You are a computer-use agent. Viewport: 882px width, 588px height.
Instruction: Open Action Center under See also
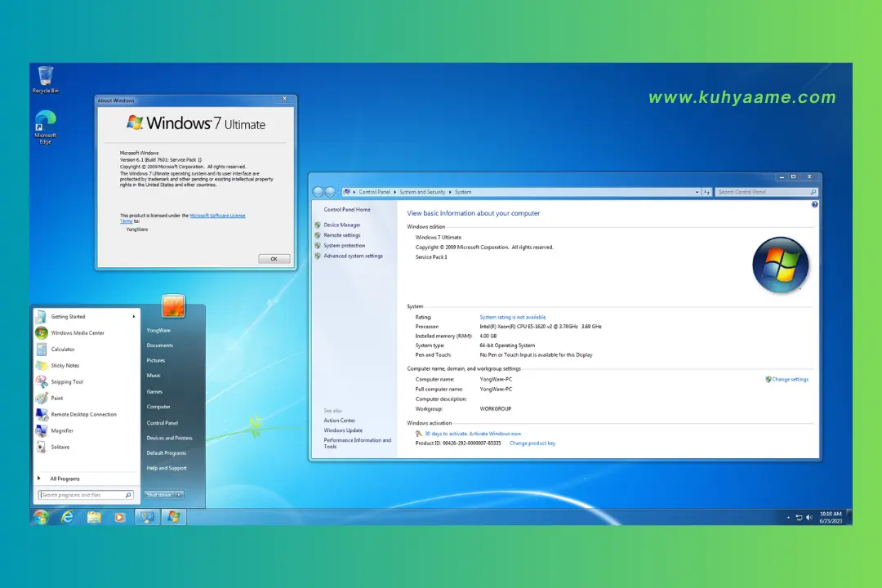pos(339,421)
